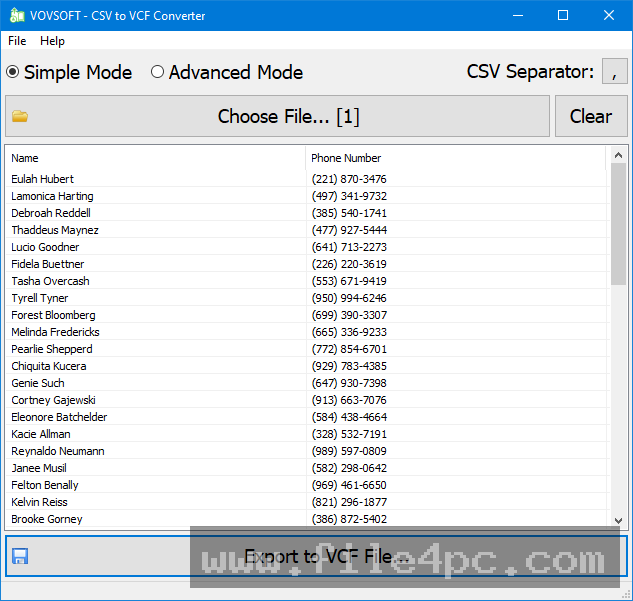Screen dimensions: 633x601
Task: Open the File menu
Action: [17, 41]
